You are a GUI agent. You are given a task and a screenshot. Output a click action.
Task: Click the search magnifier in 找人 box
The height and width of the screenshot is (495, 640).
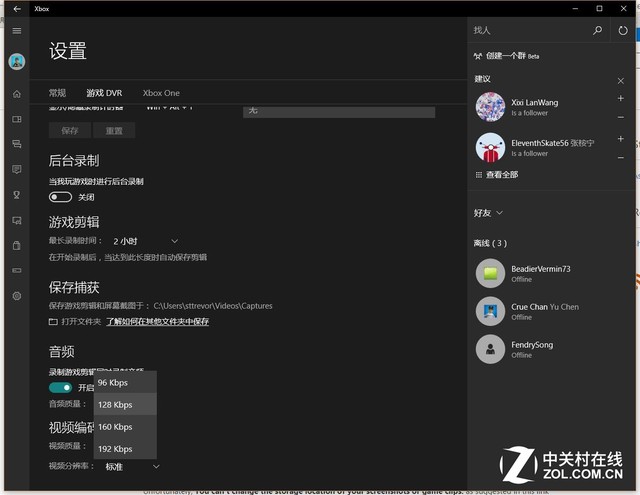coord(597,30)
